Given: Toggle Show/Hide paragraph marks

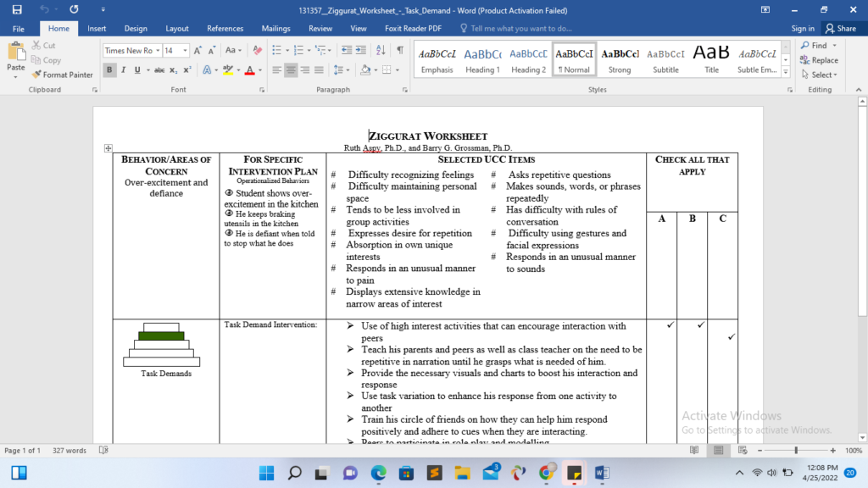Looking at the screenshot, I should point(400,50).
